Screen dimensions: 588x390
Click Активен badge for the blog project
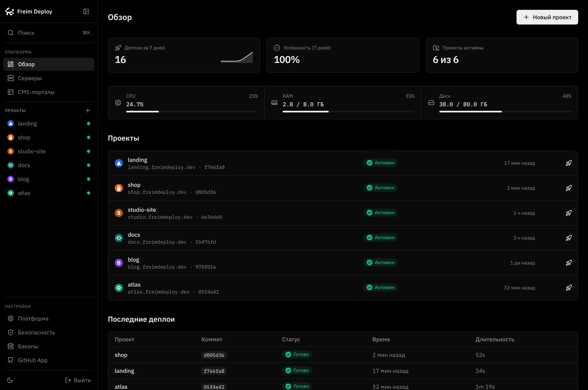pos(380,262)
